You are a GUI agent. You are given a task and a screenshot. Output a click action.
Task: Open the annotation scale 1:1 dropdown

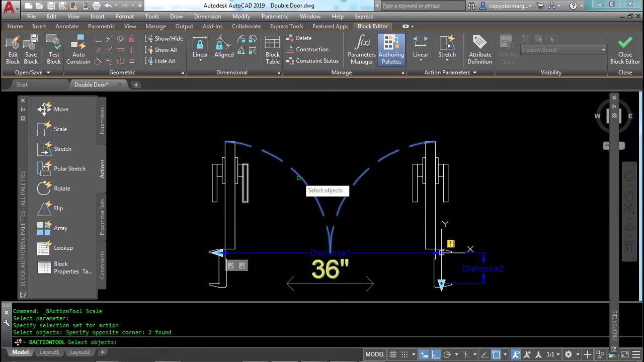[x=553, y=354]
